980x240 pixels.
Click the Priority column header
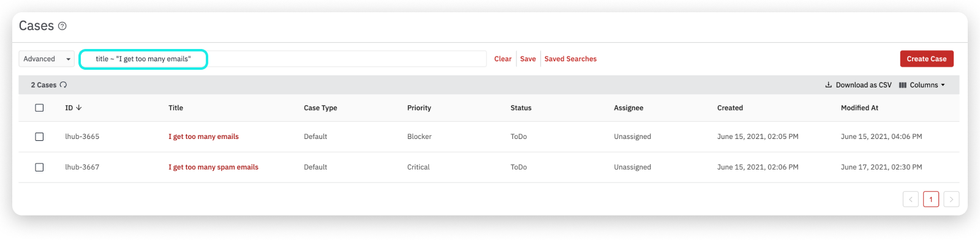pos(419,108)
